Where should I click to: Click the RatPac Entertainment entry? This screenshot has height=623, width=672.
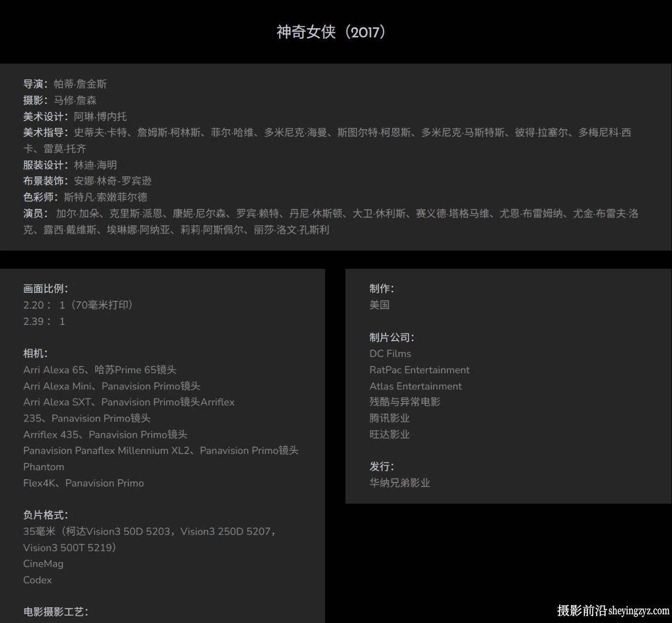point(419,369)
